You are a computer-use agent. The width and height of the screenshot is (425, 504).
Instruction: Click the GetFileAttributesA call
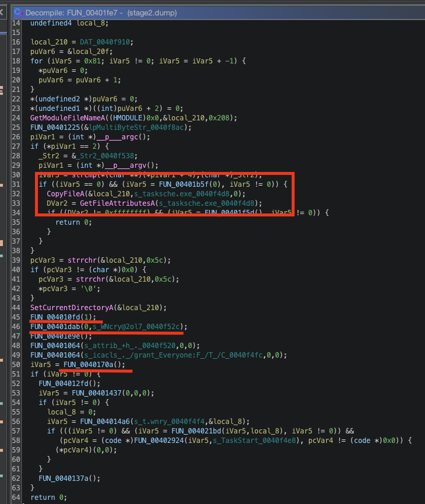pyautogui.click(x=117, y=203)
